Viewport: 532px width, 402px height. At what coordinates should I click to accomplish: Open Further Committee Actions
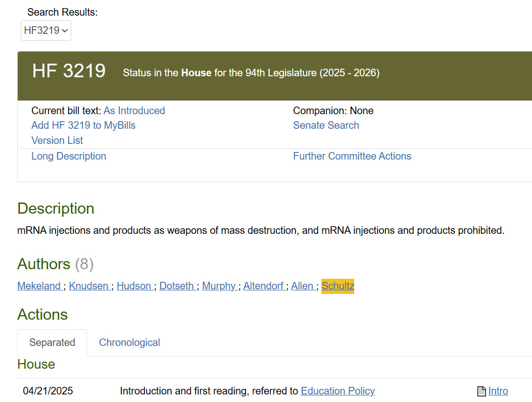tap(352, 156)
